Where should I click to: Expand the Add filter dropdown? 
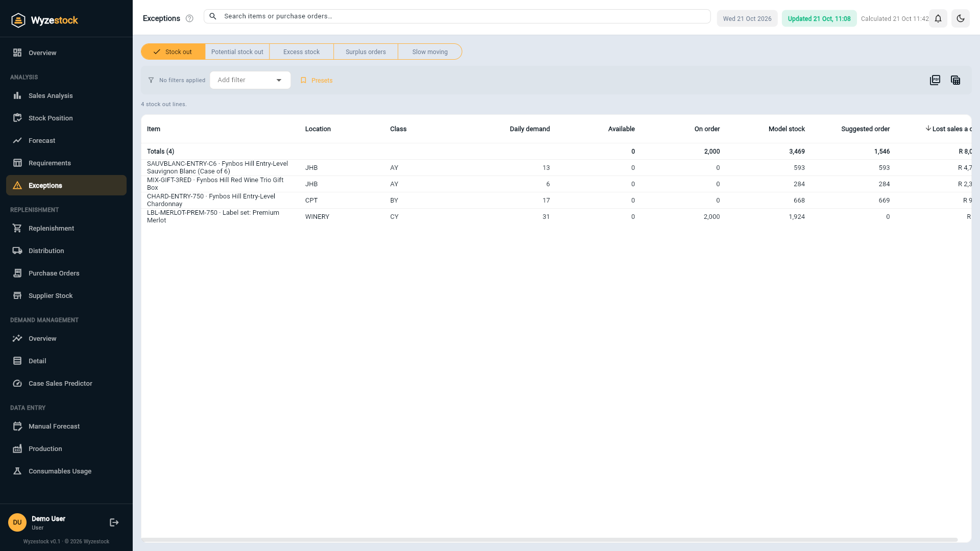(250, 80)
